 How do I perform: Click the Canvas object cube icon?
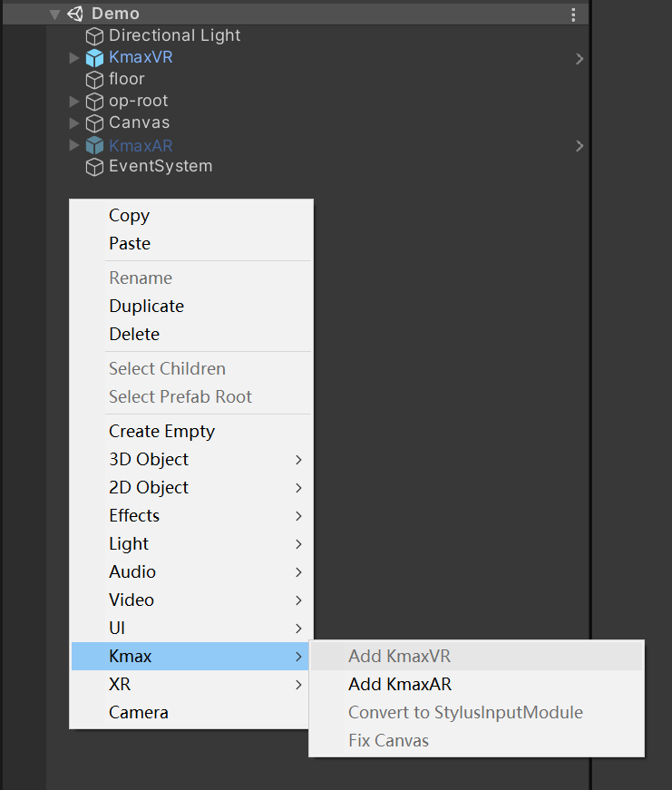(x=94, y=123)
